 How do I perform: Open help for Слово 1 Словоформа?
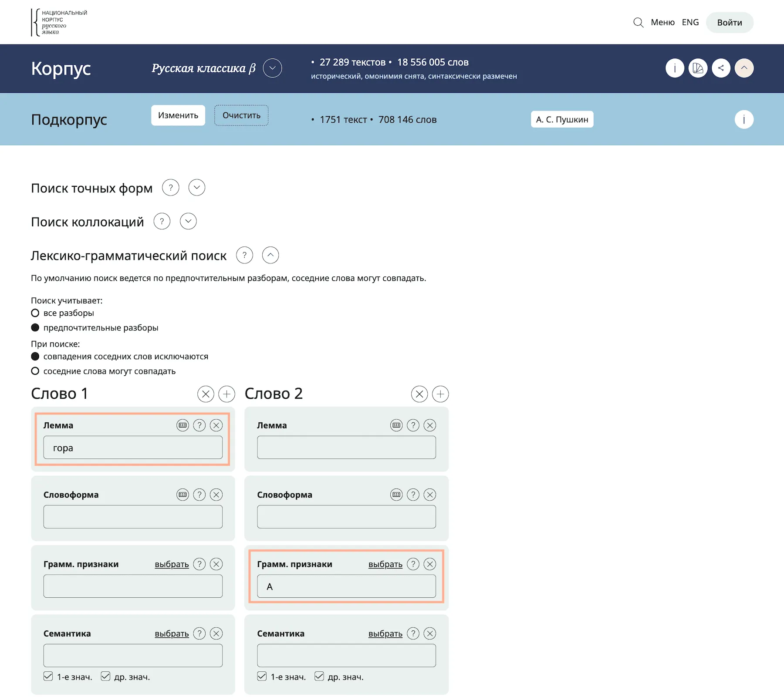(199, 495)
